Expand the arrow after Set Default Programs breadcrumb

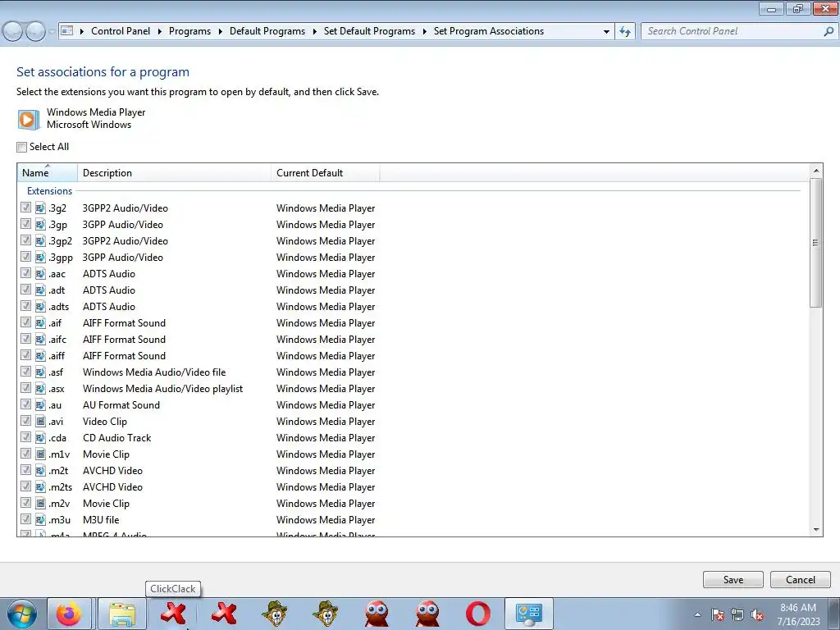coord(424,32)
